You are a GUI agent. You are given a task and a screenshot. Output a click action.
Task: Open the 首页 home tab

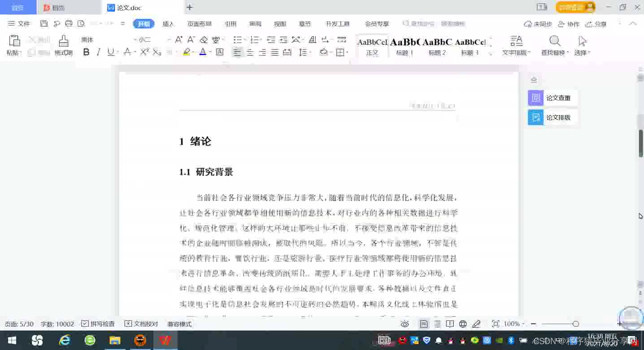(18, 8)
